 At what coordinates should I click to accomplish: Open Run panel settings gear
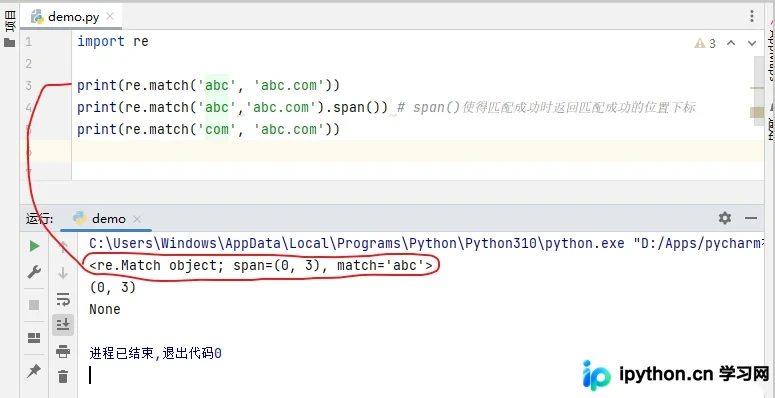(x=725, y=218)
